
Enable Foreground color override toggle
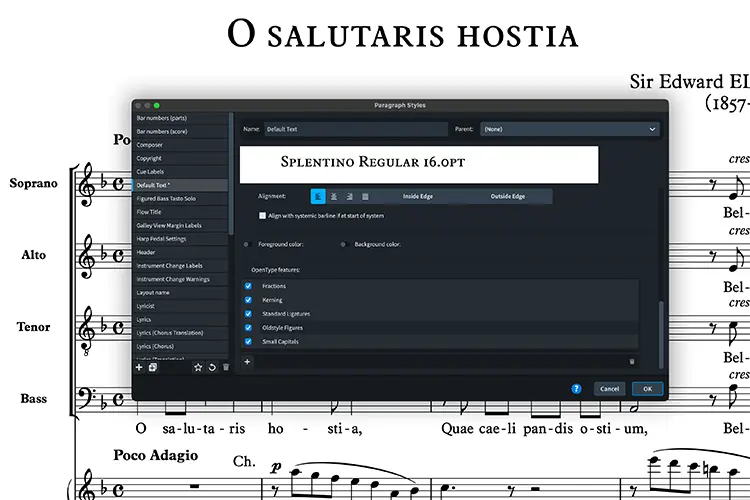point(247,244)
